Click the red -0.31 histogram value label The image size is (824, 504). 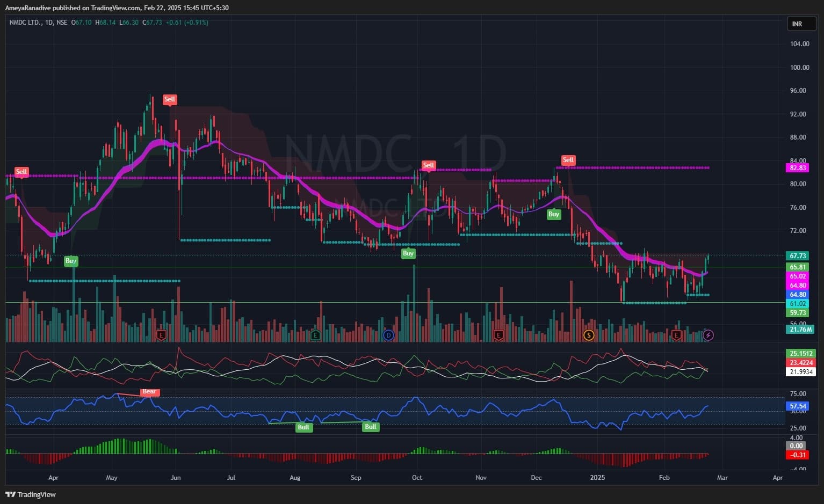tap(798, 455)
